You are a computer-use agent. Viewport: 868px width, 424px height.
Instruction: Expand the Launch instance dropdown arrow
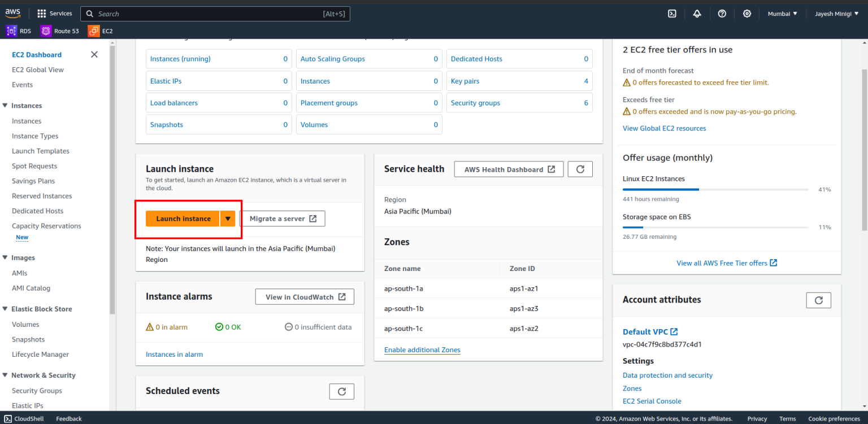(x=227, y=218)
